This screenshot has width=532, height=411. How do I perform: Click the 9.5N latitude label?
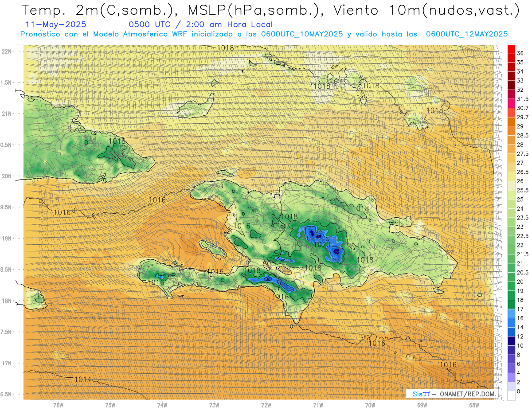click(x=7, y=207)
